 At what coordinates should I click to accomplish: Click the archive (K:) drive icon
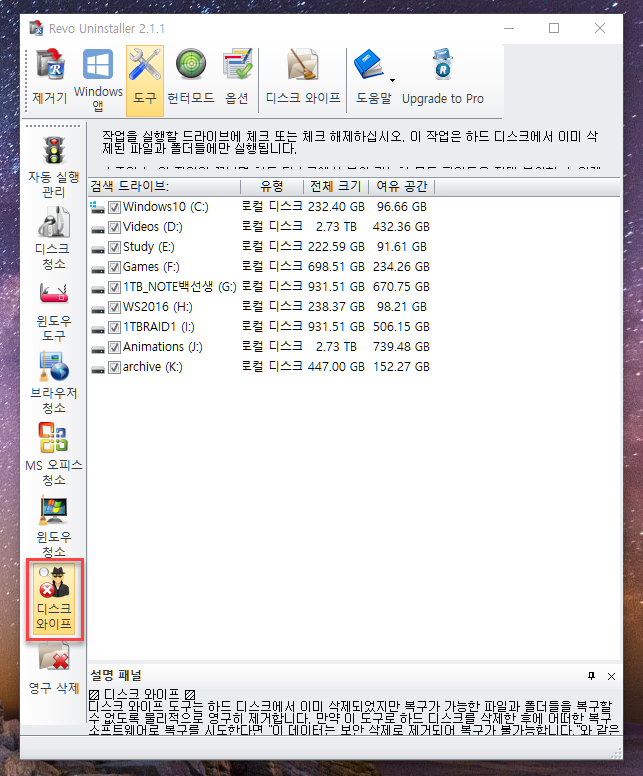coord(98,369)
